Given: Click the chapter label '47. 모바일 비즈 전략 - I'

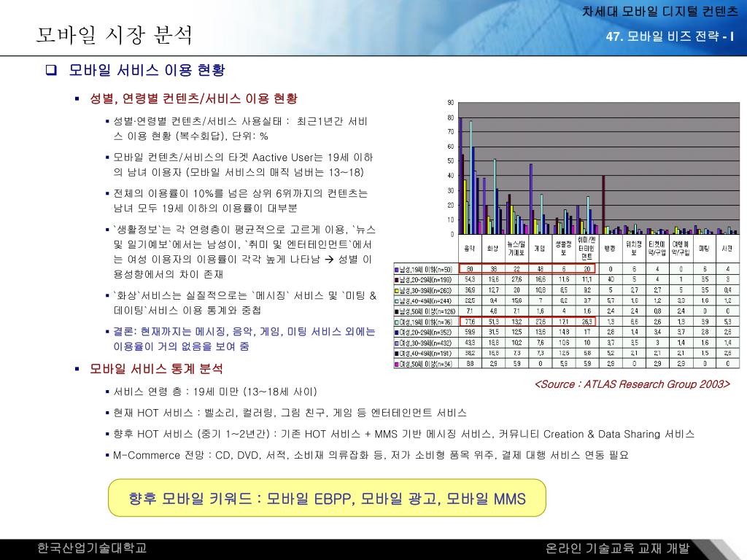Looking at the screenshot, I should (x=670, y=36).
